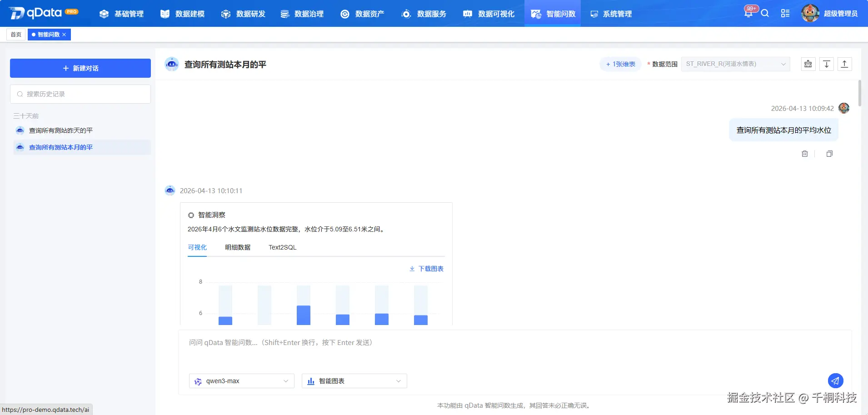
Task: Click the message bubble 查询所有测站本月的平均水位
Action: pyautogui.click(x=784, y=130)
